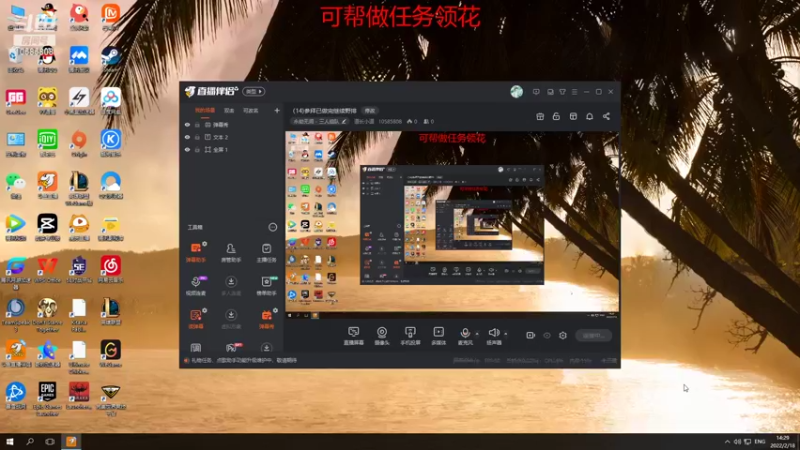Open the WeChat desktop shortcut

click(x=16, y=185)
